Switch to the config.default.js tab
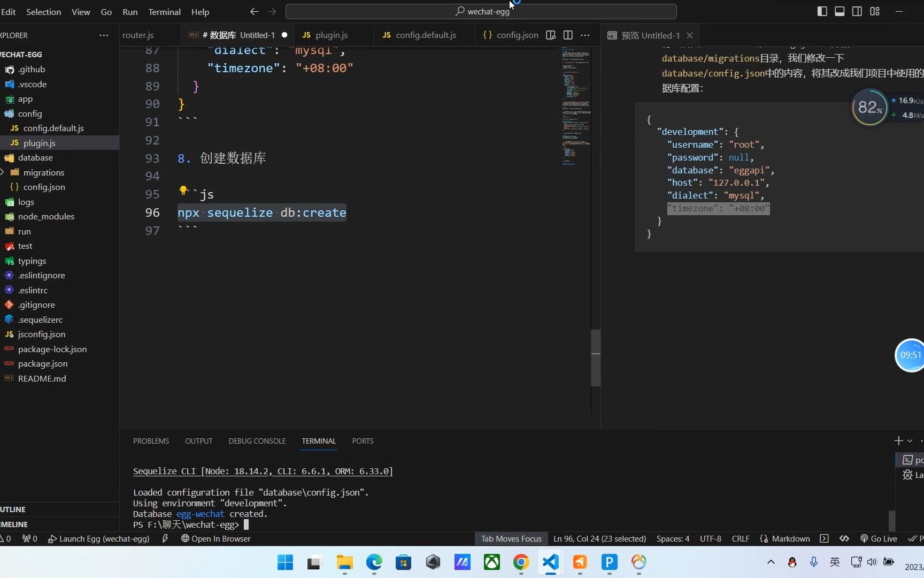 pos(426,35)
